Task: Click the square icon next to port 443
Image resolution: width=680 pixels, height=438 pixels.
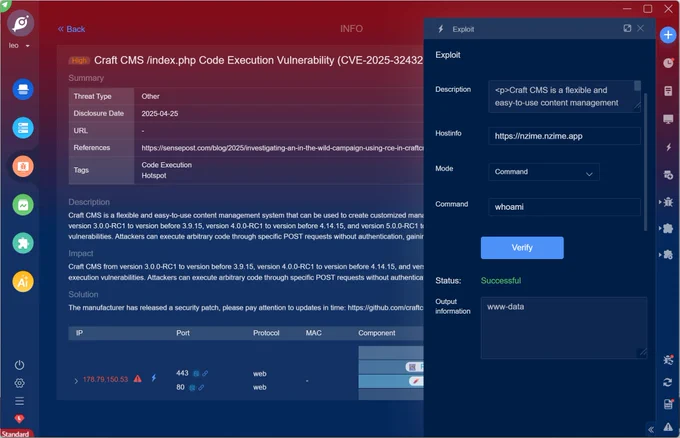Action: [x=196, y=373]
